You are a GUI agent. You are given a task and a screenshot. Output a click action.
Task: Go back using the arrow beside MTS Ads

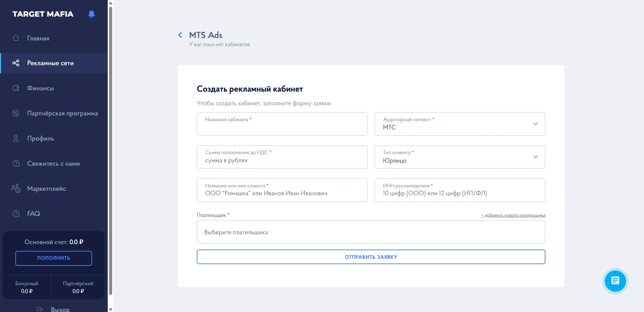click(x=180, y=35)
